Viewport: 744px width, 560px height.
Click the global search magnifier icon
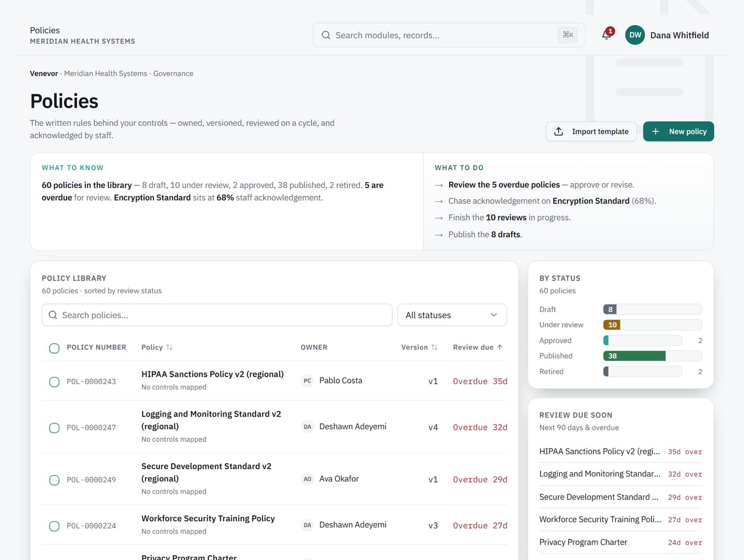point(326,35)
